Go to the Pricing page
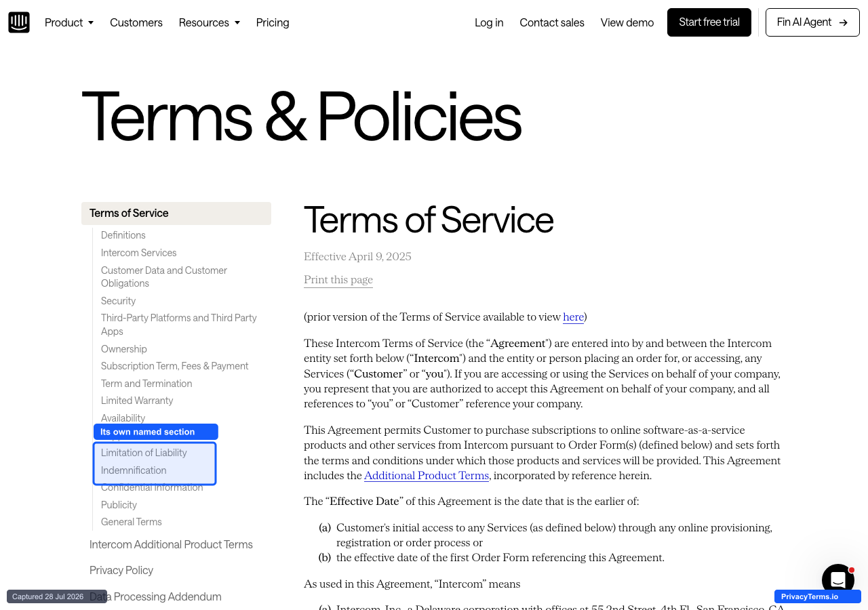The width and height of the screenshot is (868, 610). (x=273, y=22)
